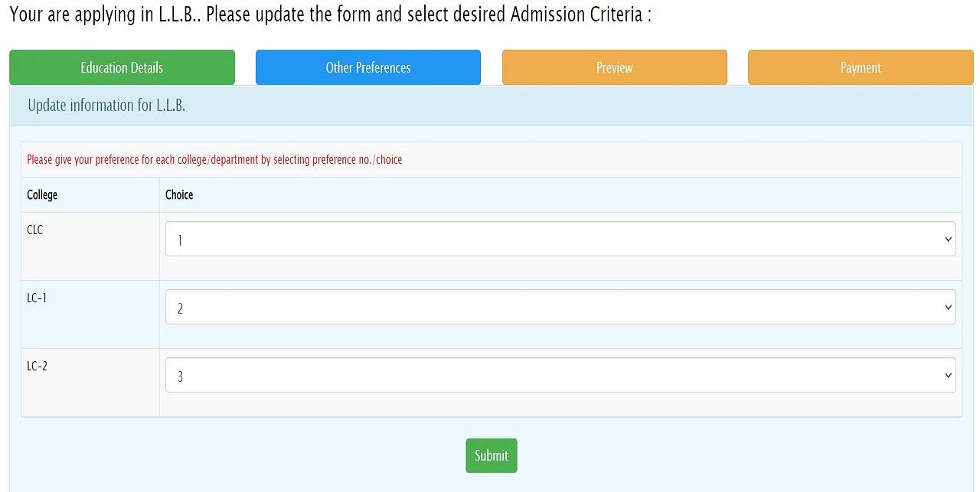
Task: Click the Choice column header
Action: click(x=179, y=195)
